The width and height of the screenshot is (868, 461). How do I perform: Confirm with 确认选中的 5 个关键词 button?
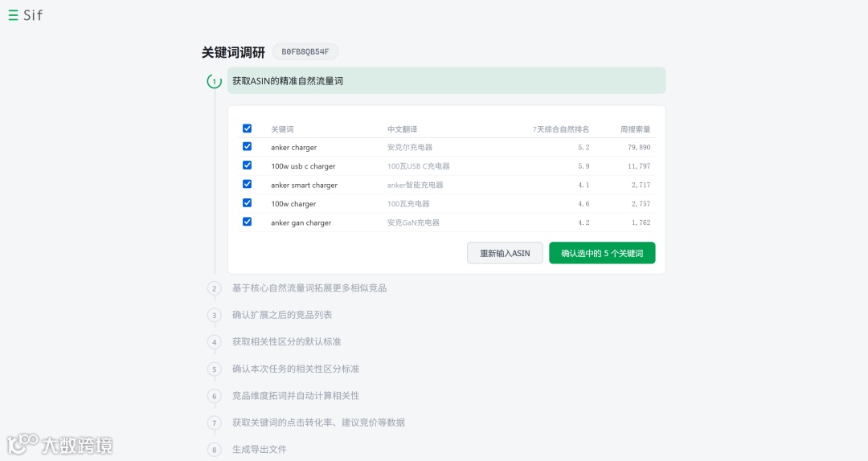[x=602, y=253]
